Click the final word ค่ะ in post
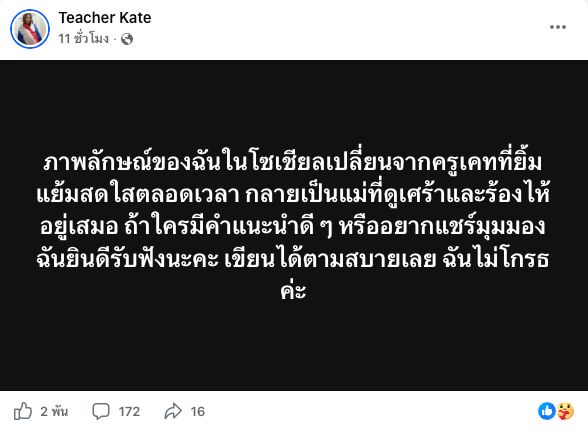Image resolution: width=588 pixels, height=438 pixels. (293, 290)
